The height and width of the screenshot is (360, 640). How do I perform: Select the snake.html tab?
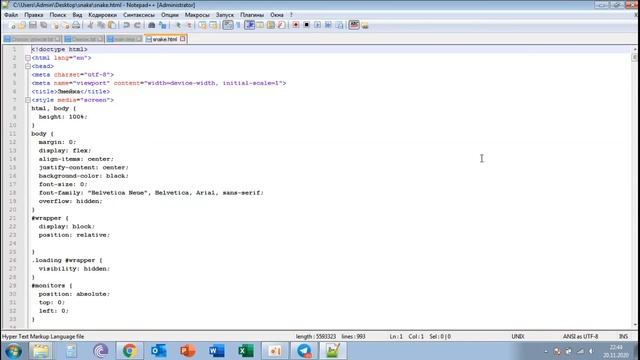(x=164, y=39)
